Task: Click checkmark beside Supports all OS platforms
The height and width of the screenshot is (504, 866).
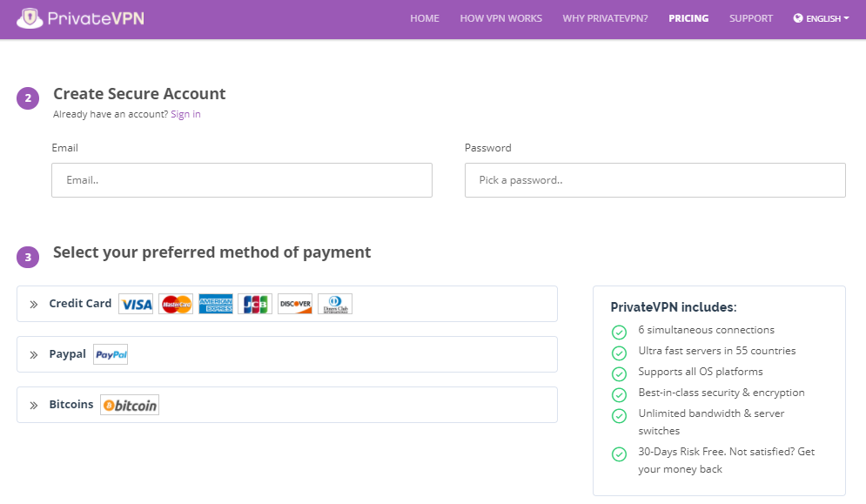Action: (x=619, y=374)
